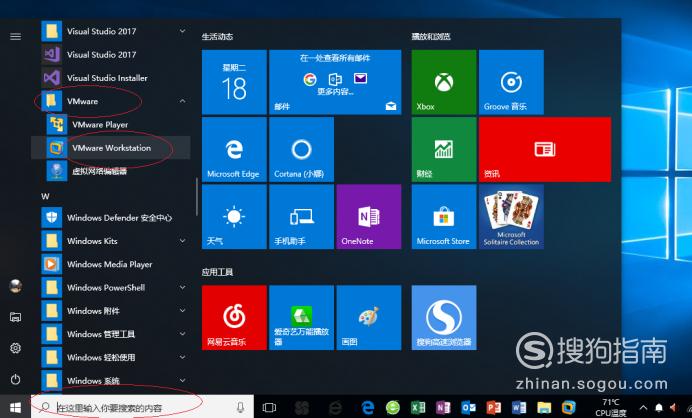
Task: Open 网易云音乐 tile
Action: click(234, 317)
